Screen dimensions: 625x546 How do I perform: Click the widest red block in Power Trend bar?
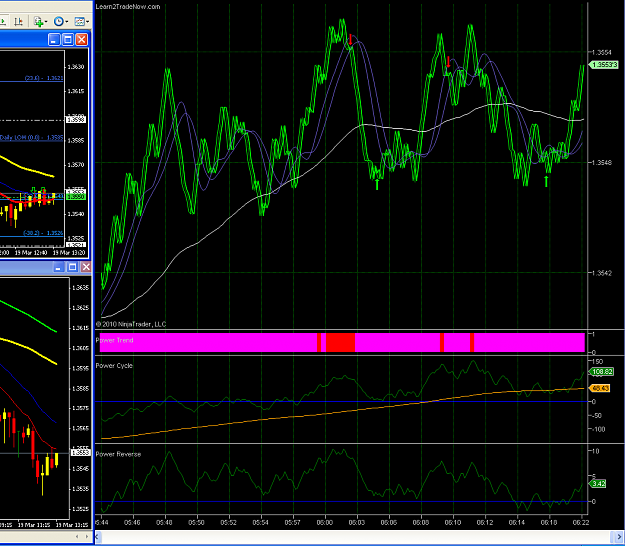tap(340, 342)
